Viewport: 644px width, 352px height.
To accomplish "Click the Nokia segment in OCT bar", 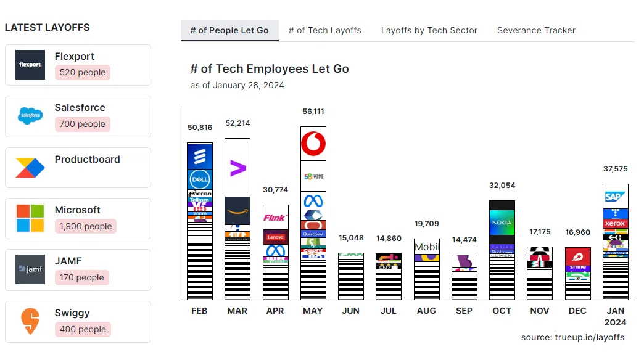I will coord(502,222).
